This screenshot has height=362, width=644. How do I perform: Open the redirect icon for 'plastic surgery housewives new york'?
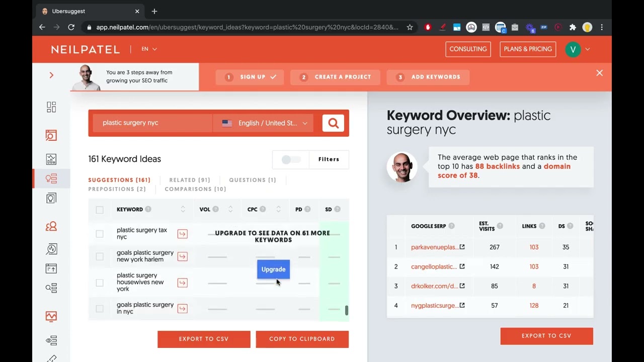(182, 283)
